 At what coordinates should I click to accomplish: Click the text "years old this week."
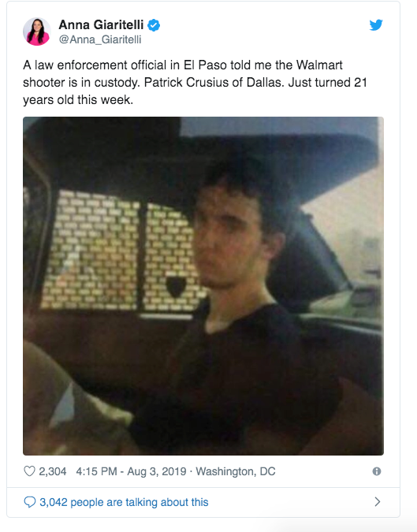point(78,100)
